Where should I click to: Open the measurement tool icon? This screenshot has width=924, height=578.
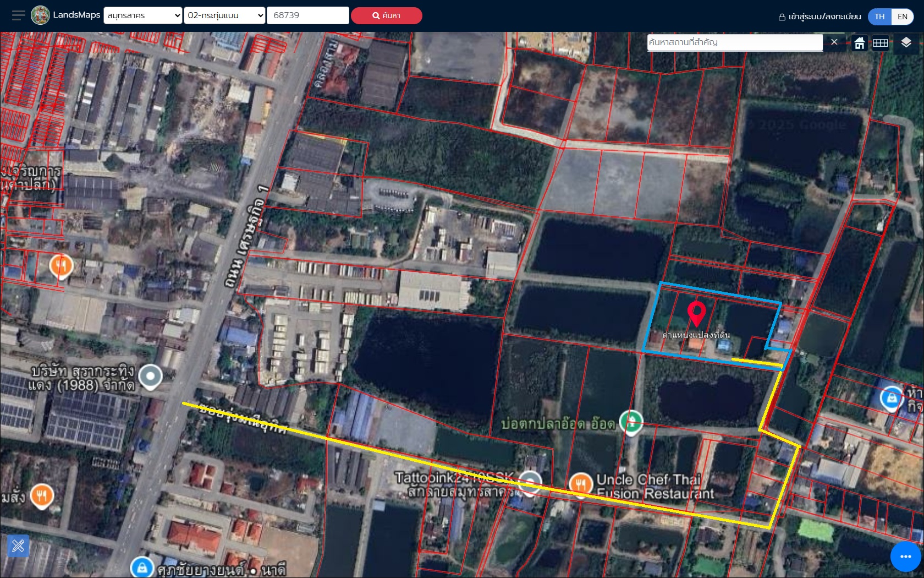click(18, 546)
